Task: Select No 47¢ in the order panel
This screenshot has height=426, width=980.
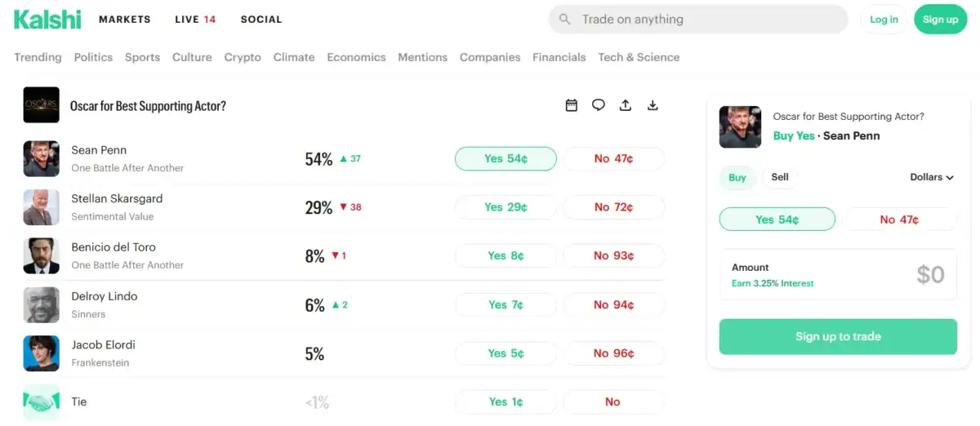Action: 898,220
